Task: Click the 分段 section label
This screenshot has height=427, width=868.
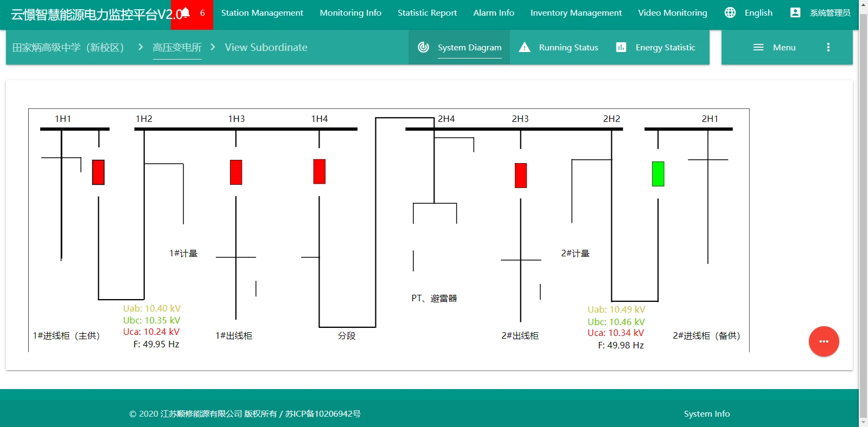Action: coord(347,335)
